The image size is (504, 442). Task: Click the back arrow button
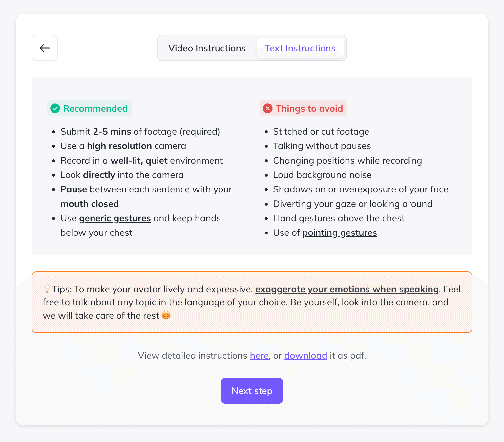point(45,48)
